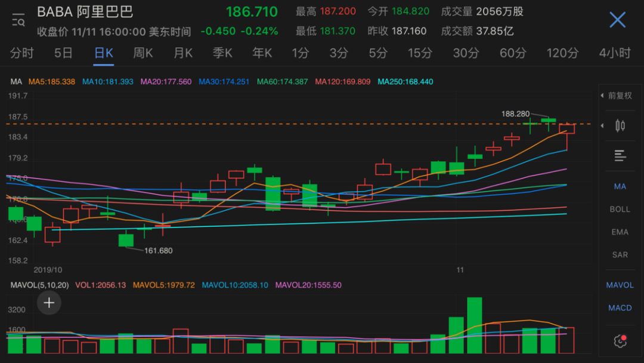Select the 日K daily chart tab
Viewport: 644px width, 363px height.
(x=104, y=53)
